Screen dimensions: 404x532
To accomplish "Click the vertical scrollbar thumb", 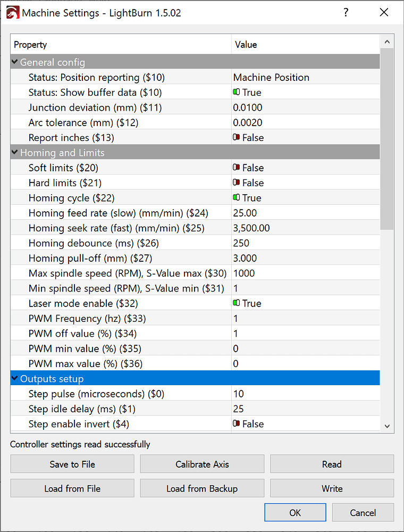I will click(x=387, y=139).
